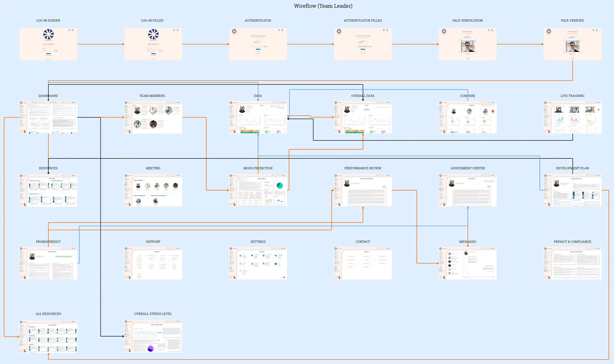This screenshot has height=364, width=614.
Task: Click the red log out icon in Settings
Action: 284,277
